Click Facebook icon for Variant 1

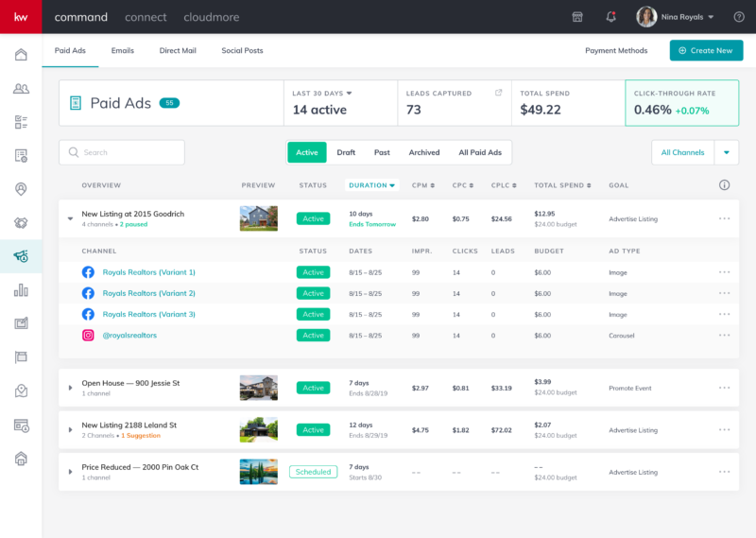pos(88,272)
